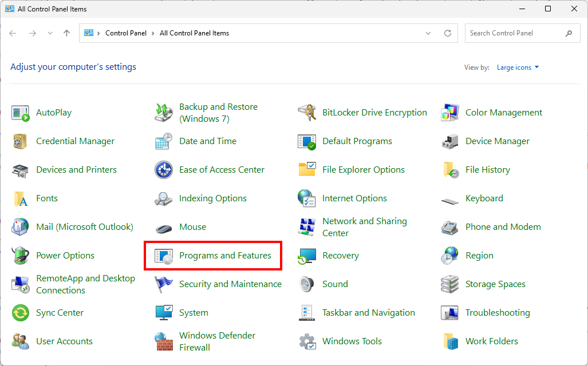Click the Sound speaker icon
Viewport: 588px width, 366px height.
pyautogui.click(x=307, y=284)
